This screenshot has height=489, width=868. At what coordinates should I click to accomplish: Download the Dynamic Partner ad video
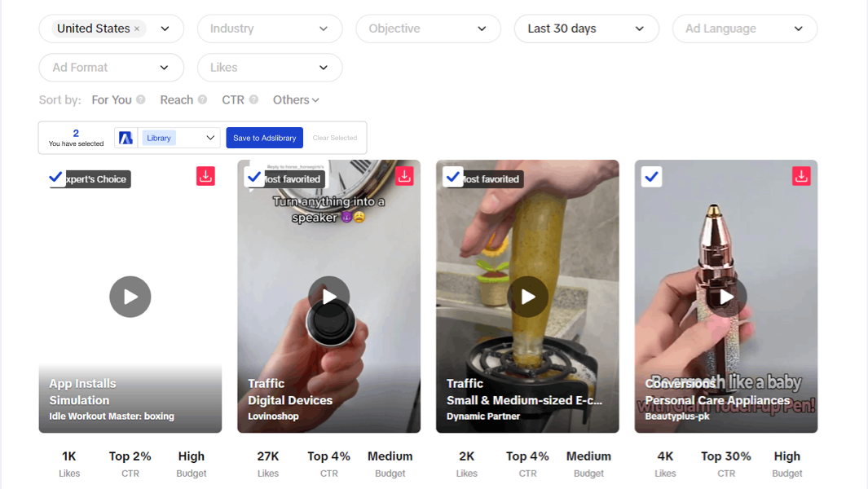(603, 176)
